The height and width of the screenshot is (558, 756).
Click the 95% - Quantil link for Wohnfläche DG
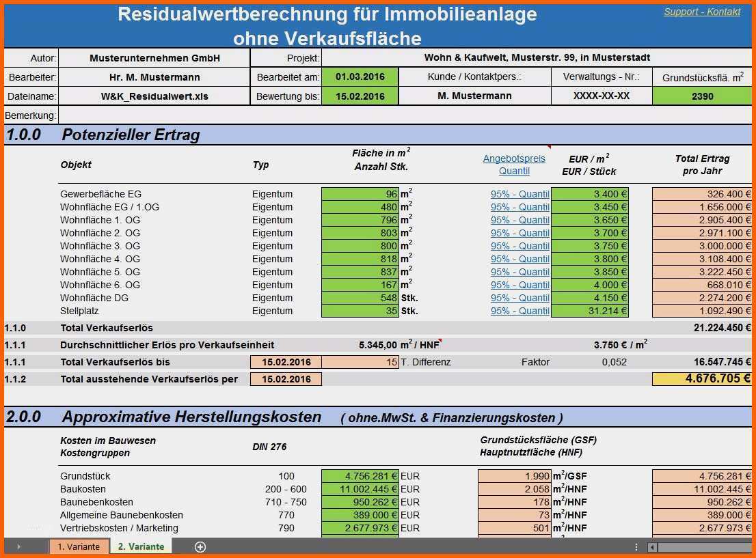(x=519, y=298)
